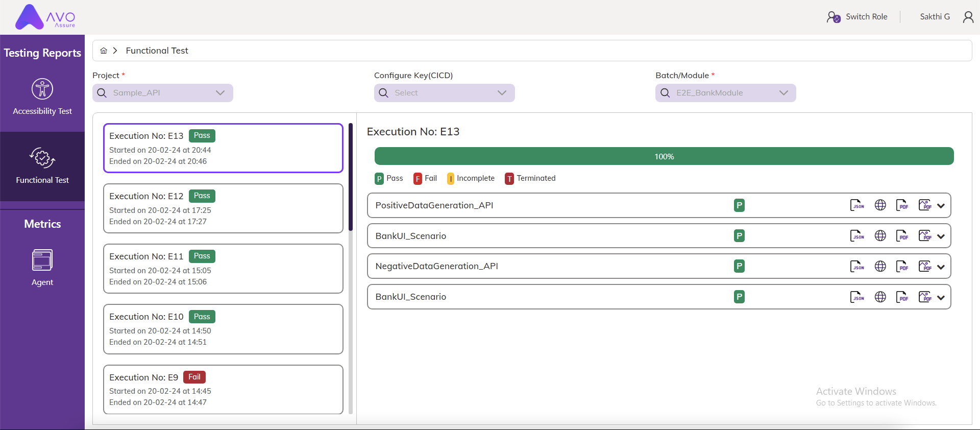This screenshot has width=980, height=430.
Task: Open the user profile icon beside Sakthi G
Action: 968,17
